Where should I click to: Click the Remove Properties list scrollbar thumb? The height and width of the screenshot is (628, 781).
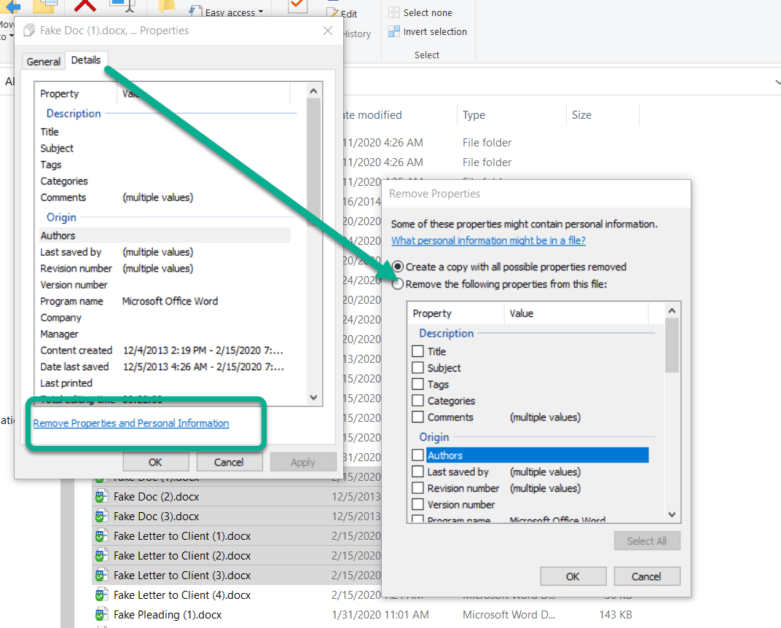coord(672,345)
